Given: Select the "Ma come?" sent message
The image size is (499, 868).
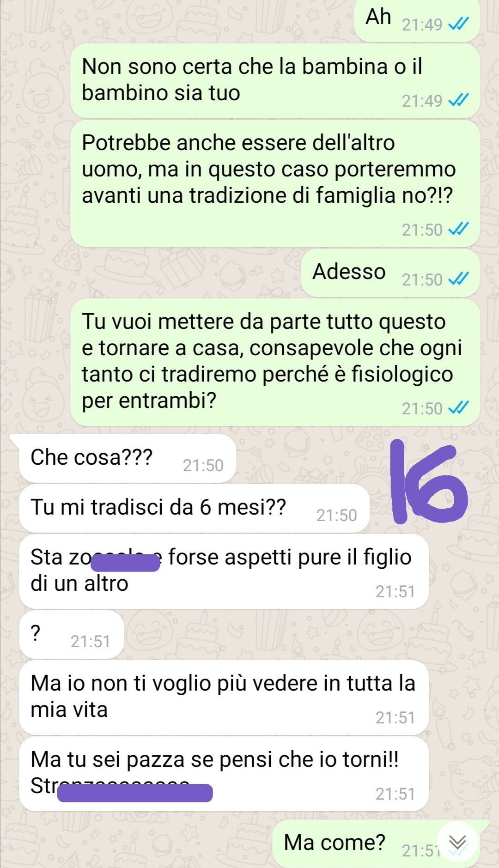Looking at the screenshot, I should (376, 844).
